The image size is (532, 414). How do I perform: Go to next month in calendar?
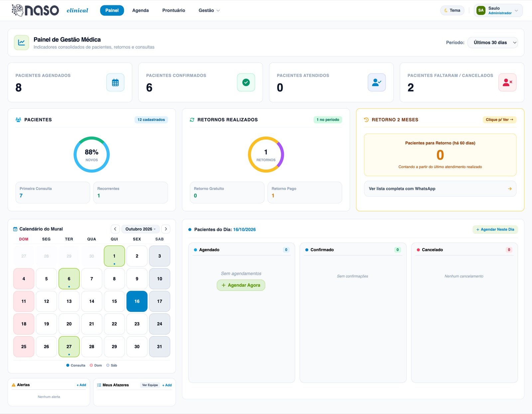[166, 229]
